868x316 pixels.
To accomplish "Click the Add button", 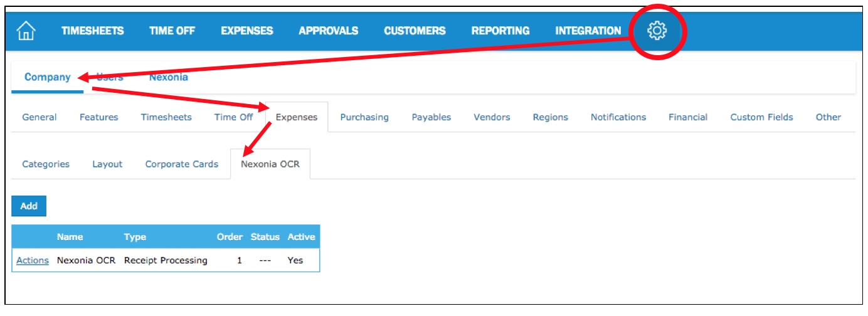I will [29, 206].
